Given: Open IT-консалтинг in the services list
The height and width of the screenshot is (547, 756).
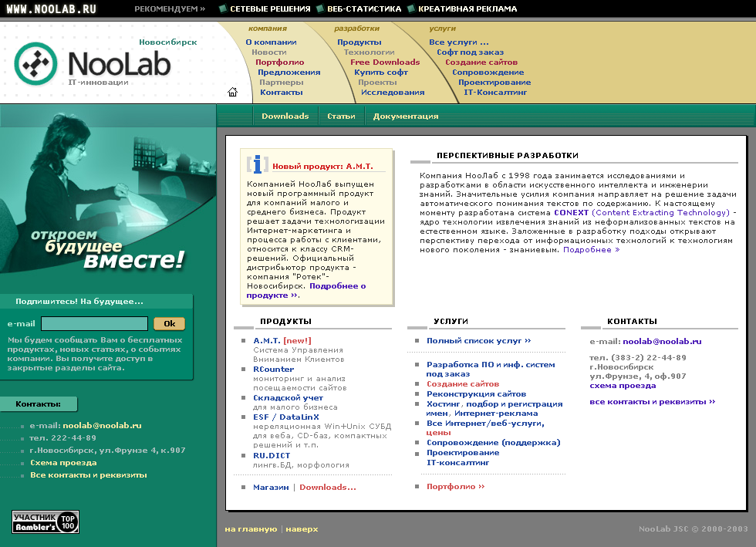Looking at the screenshot, I should click(x=457, y=462).
